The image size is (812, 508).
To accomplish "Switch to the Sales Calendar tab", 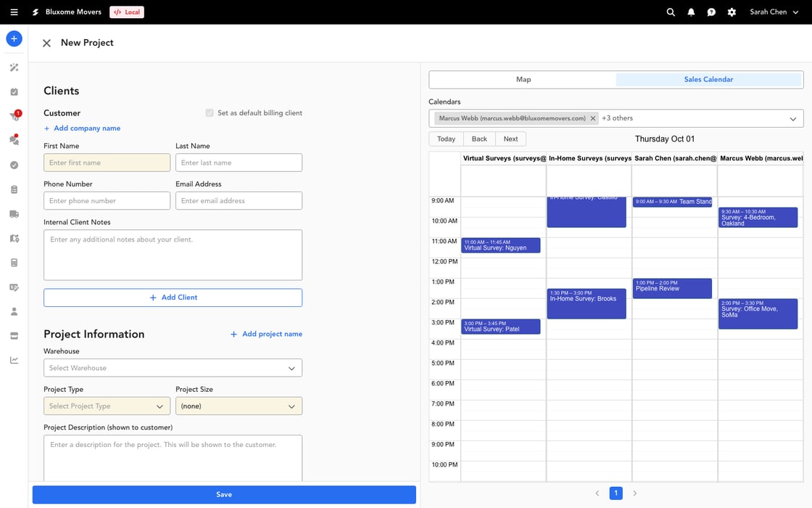I will pyautogui.click(x=708, y=79).
